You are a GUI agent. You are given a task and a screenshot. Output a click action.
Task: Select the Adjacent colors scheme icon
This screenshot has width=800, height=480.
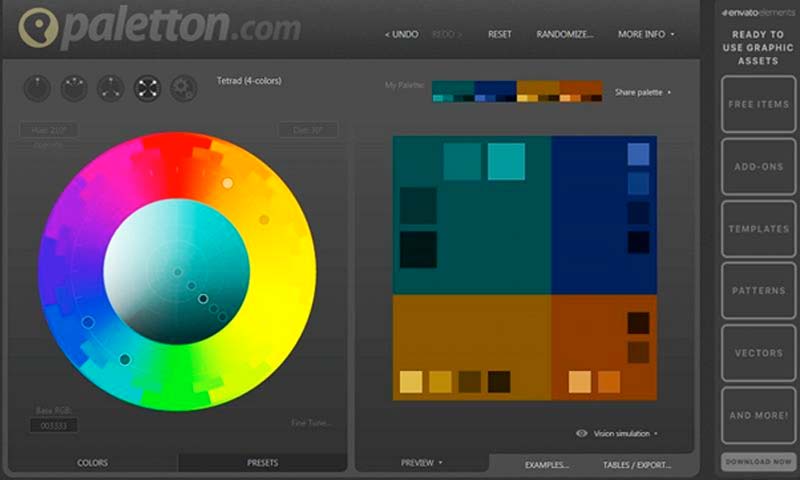point(74,88)
